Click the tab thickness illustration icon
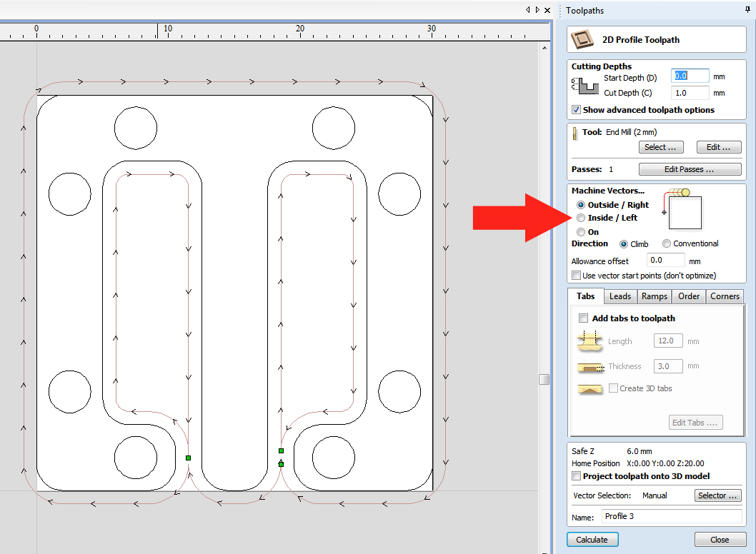The image size is (756, 554). pos(590,367)
